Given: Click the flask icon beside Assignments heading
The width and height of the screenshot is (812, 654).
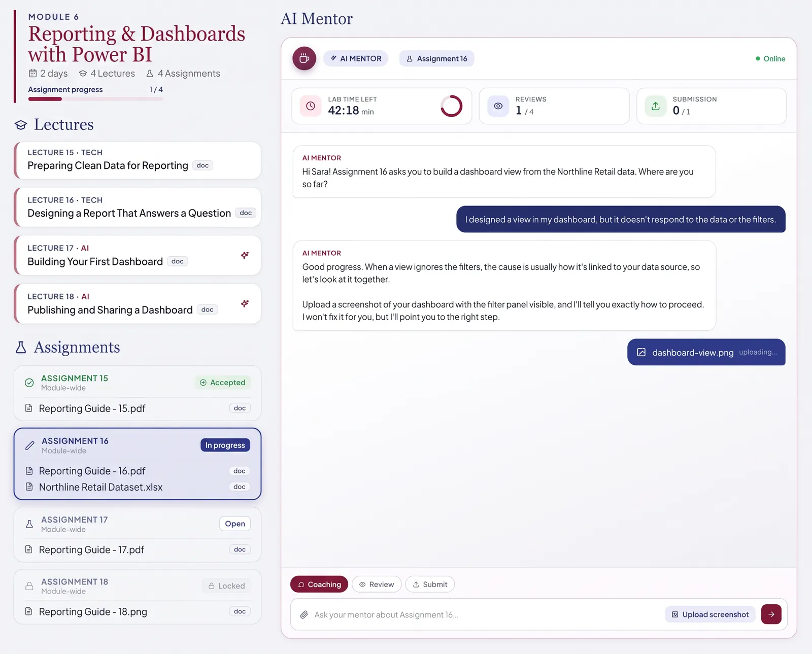Looking at the screenshot, I should pyautogui.click(x=21, y=348).
